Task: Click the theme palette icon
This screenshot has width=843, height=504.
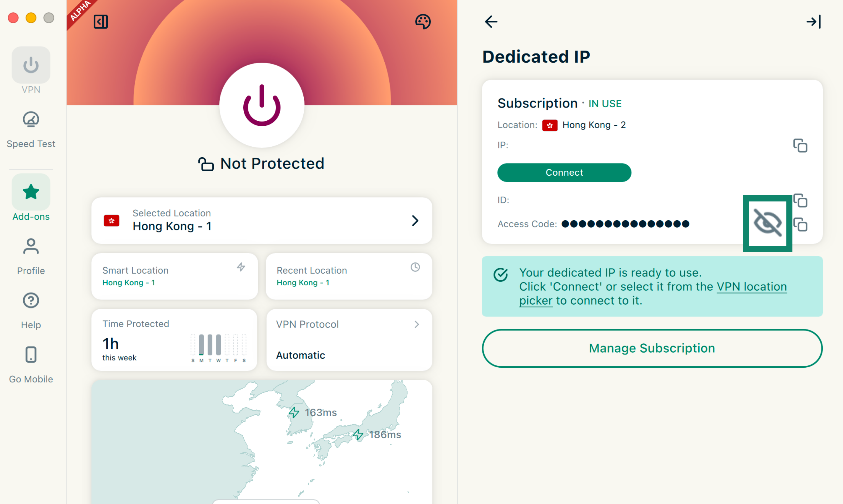Action: [423, 22]
